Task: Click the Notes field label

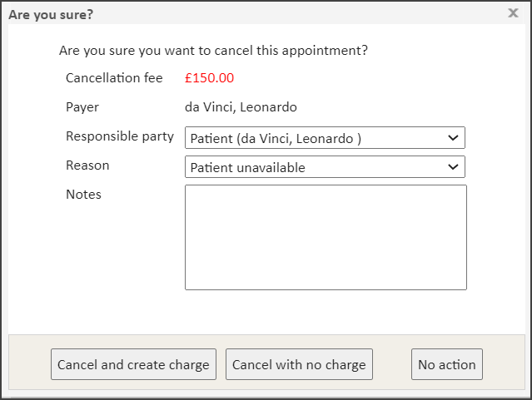Action: click(x=83, y=195)
